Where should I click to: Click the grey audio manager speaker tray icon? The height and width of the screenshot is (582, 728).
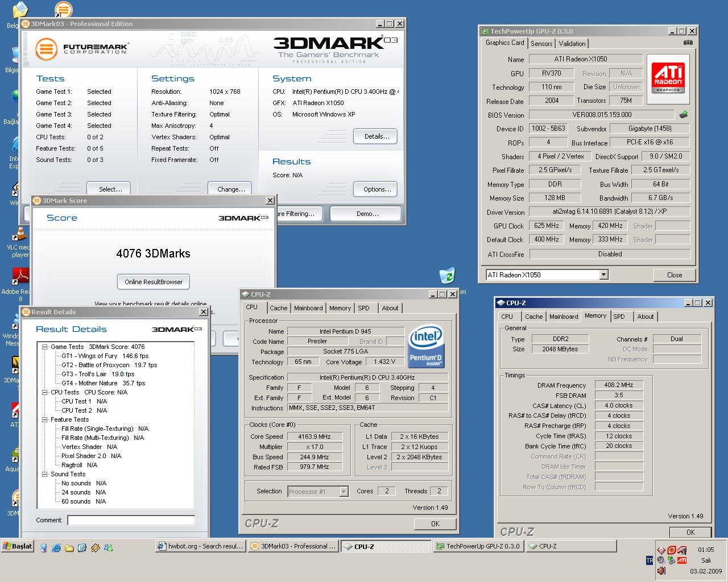pos(661,560)
